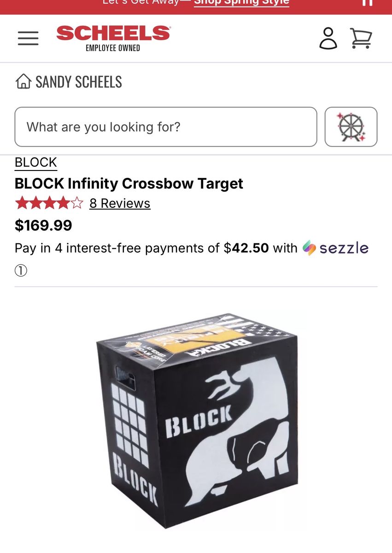
Task: Click the Let's Get Away banner text
Action: pos(140,2)
